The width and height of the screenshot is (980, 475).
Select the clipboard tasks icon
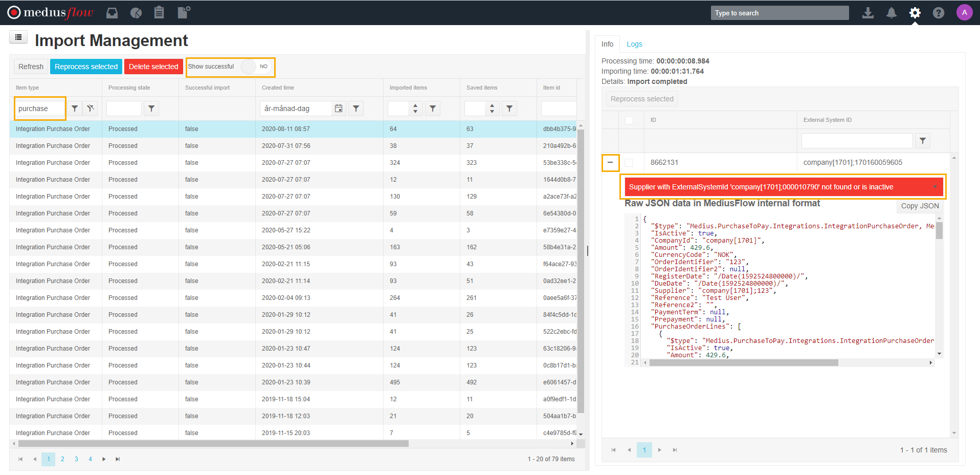159,13
